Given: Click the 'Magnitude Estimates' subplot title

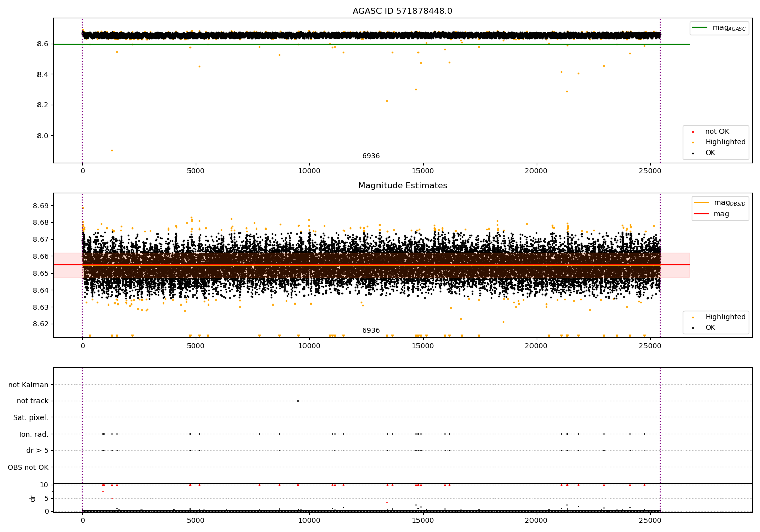Looking at the screenshot, I should pyautogui.click(x=402, y=186).
